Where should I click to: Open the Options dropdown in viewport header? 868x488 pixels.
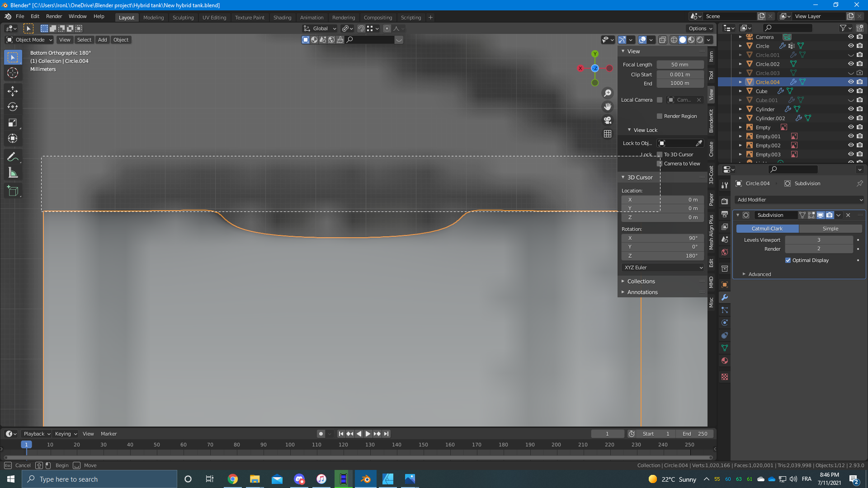click(x=700, y=28)
